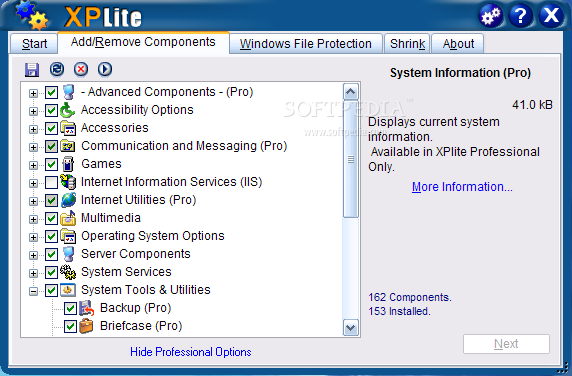Open the Shrink tab
Image resolution: width=572 pixels, height=376 pixels.
[x=407, y=44]
